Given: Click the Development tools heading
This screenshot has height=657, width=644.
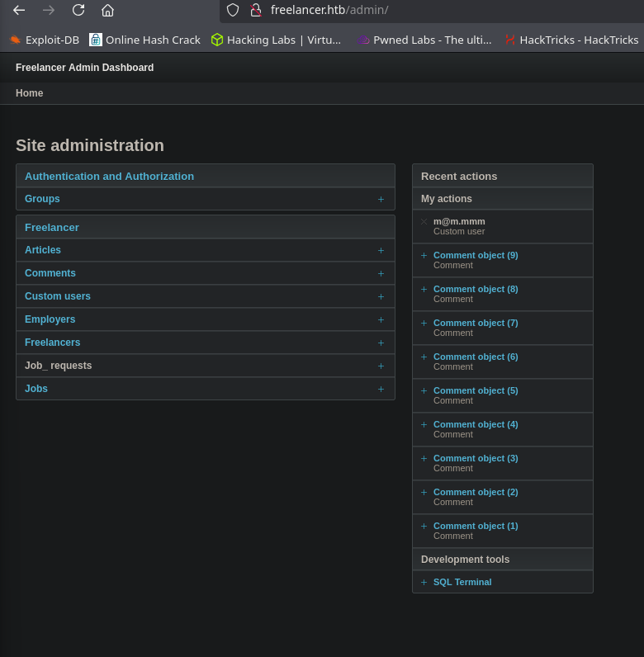Looking at the screenshot, I should (466, 560).
